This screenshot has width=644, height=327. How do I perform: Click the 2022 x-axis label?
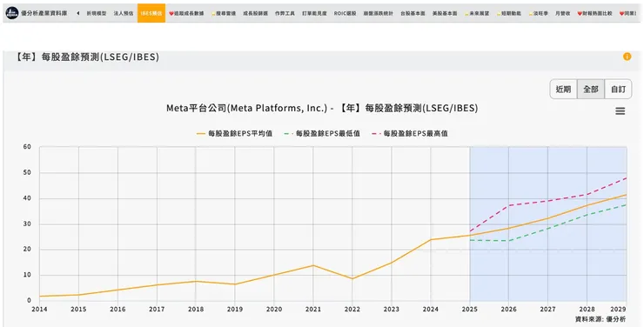[x=352, y=309]
